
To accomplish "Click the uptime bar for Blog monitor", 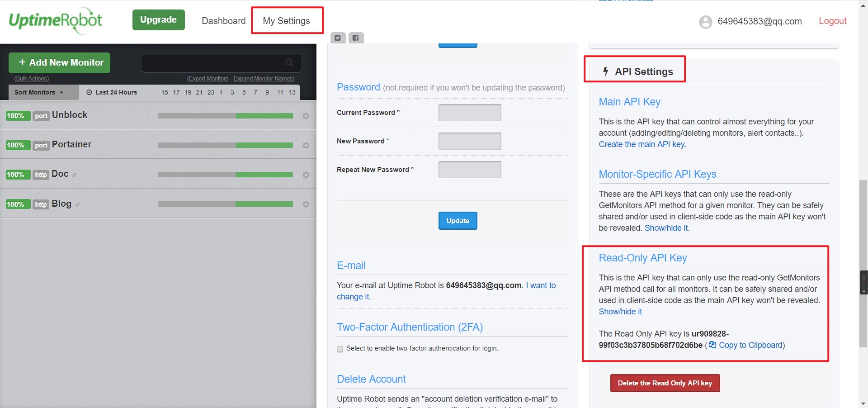I will click(226, 204).
